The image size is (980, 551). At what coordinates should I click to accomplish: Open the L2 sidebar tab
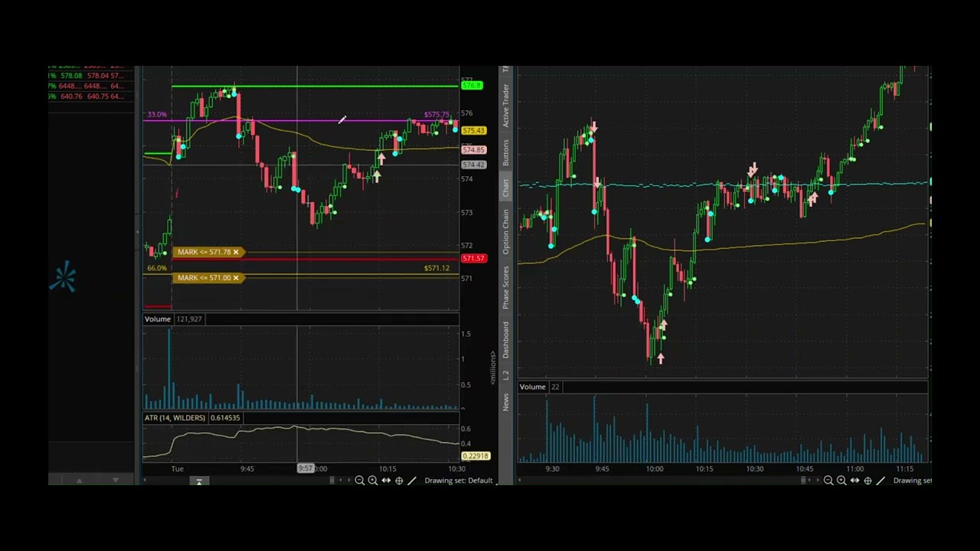coord(505,375)
